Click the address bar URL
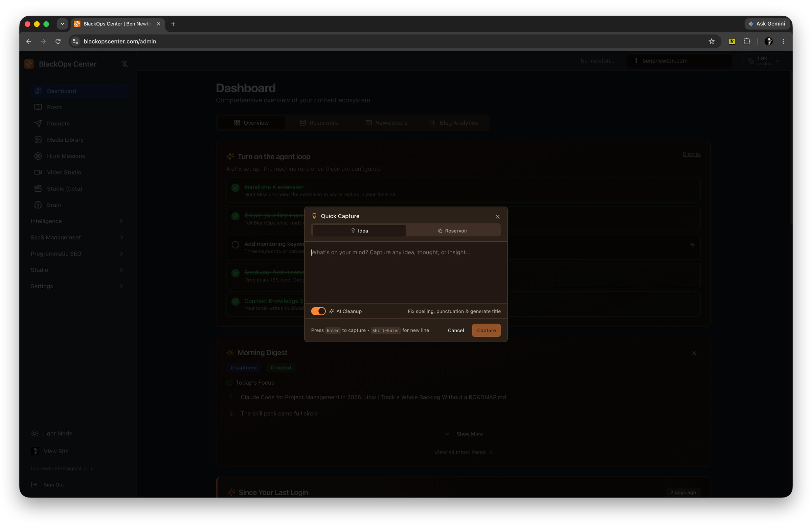The height and width of the screenshot is (528, 812). pos(120,41)
